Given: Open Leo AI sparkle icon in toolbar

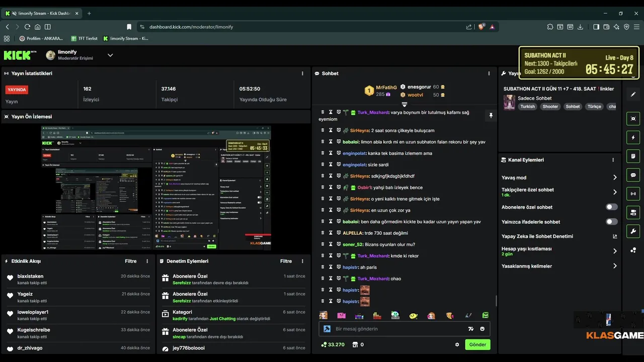Looking at the screenshot, I should tap(616, 27).
